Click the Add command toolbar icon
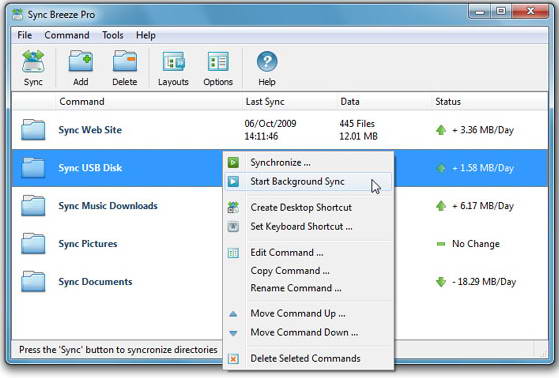This screenshot has width=559, height=378. pos(81,61)
